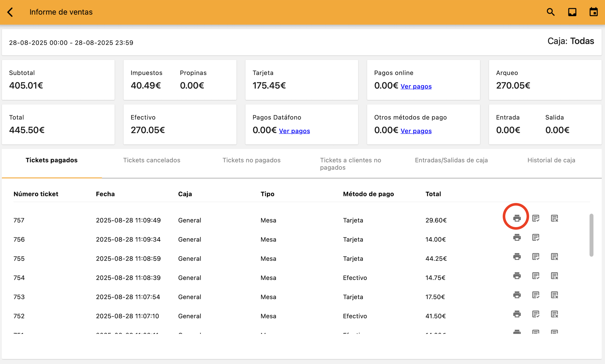
Task: Click the ticket list vertical scrollbar
Action: (x=591, y=235)
